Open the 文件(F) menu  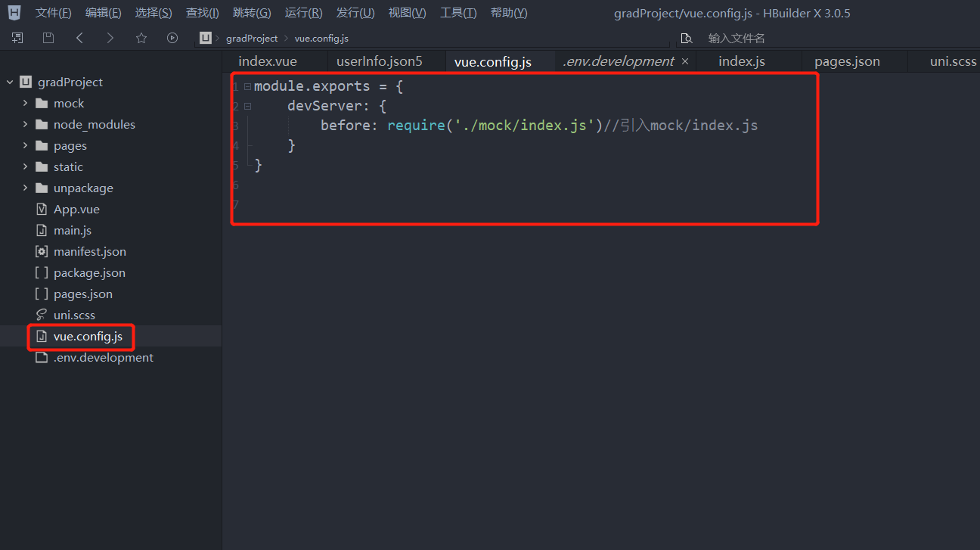[54, 13]
